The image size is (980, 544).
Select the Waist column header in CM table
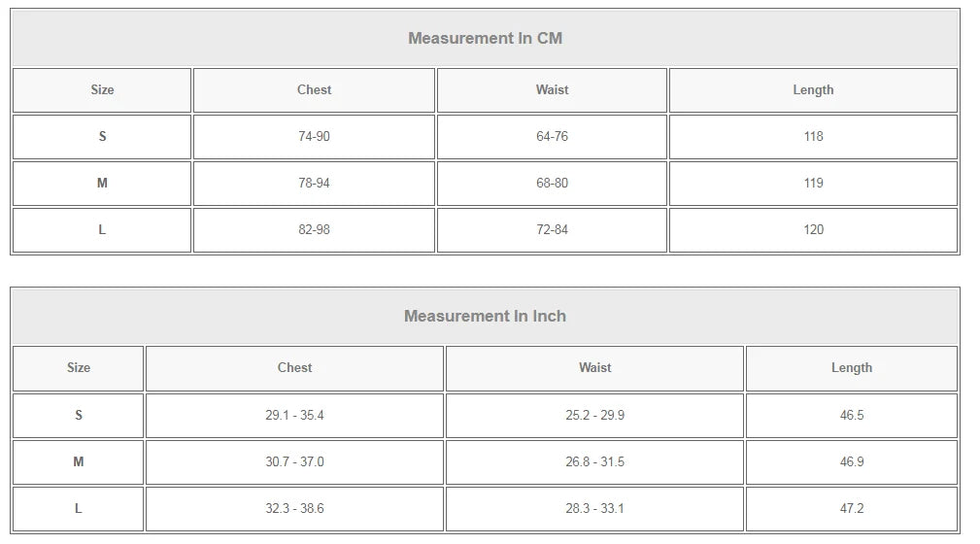(x=552, y=90)
